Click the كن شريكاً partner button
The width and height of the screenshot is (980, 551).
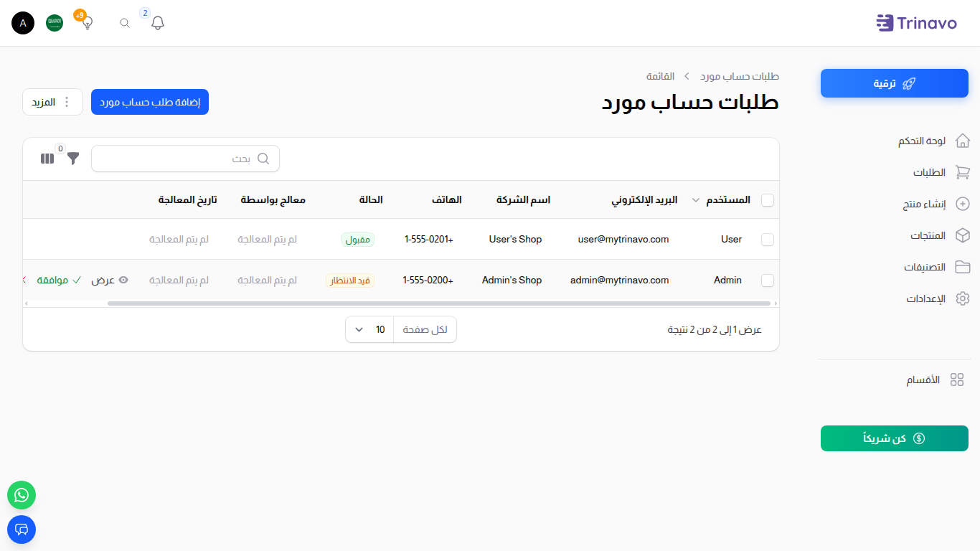pyautogui.click(x=895, y=438)
